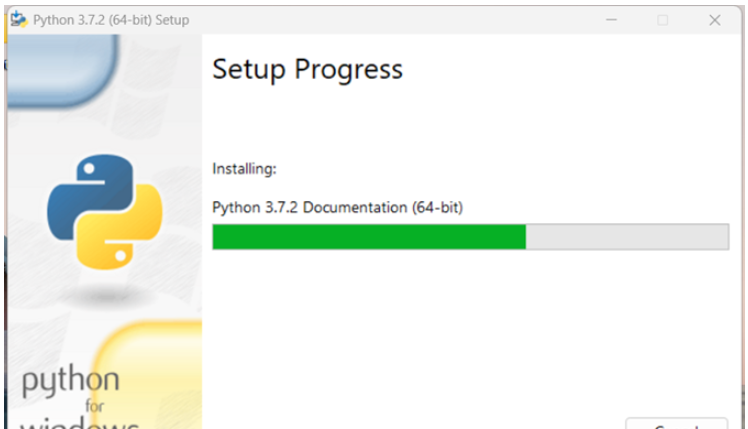This screenshot has height=429, width=748.
Task: Click the greyed-out maximize button
Action: [x=662, y=20]
